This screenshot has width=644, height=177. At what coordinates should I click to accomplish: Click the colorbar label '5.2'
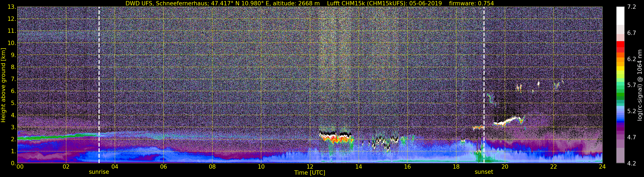pos(632,111)
